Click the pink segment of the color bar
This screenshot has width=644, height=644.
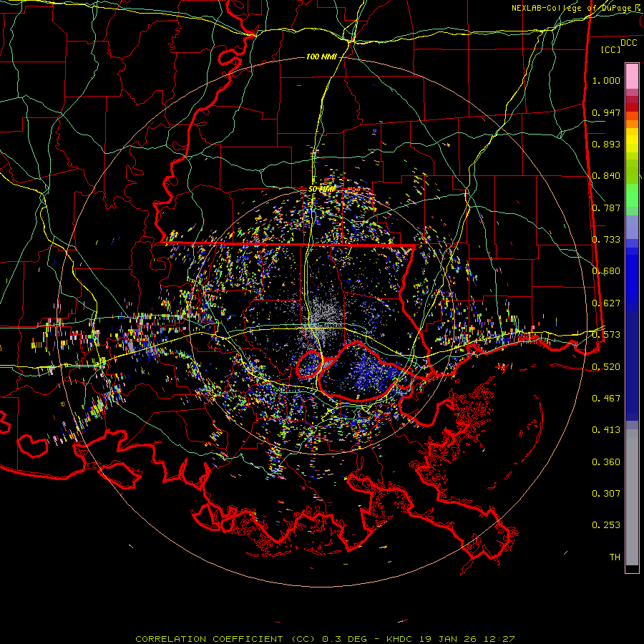(632, 77)
